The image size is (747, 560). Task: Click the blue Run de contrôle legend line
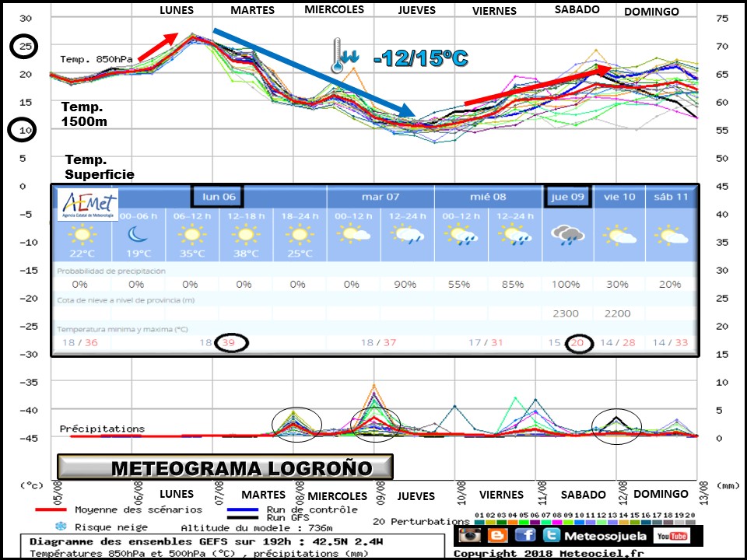243,509
